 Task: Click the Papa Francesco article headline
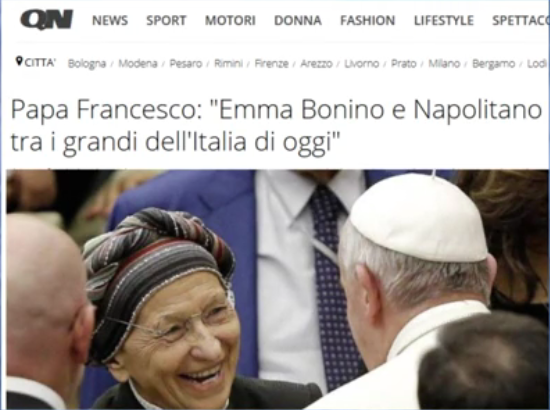(276, 126)
